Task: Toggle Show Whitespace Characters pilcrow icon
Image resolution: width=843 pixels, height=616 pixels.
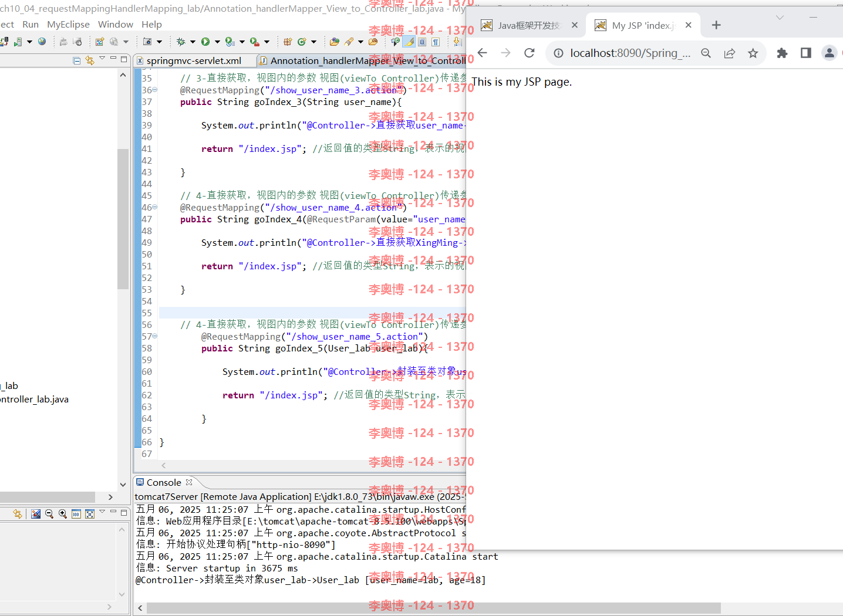Action: [x=436, y=42]
